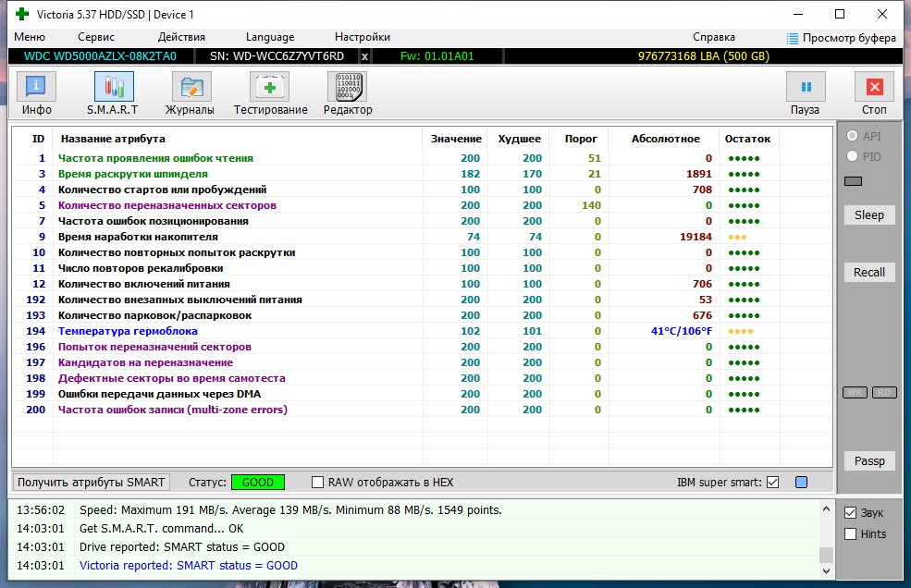The width and height of the screenshot is (911, 588).
Task: Click Получить атрибуты SMART button
Action: [x=92, y=483]
